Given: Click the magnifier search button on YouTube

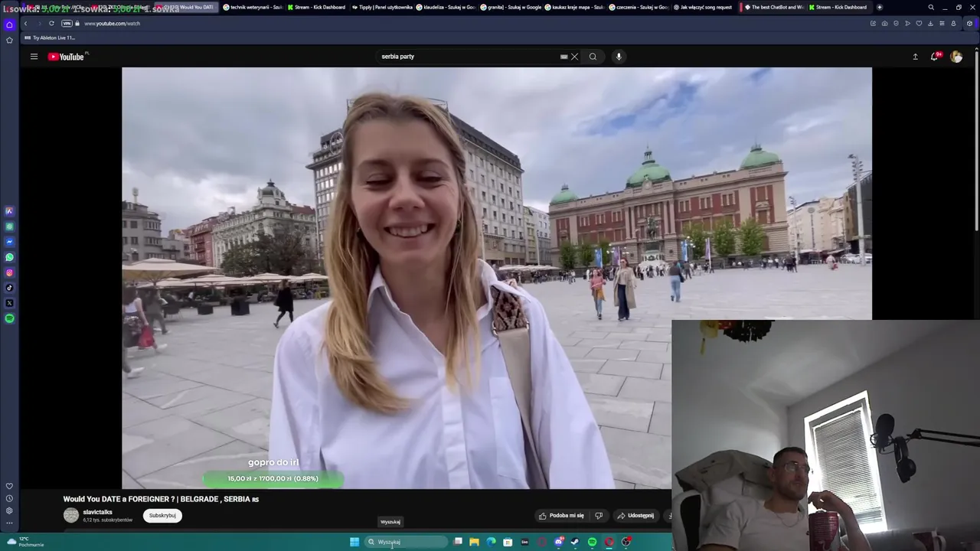Looking at the screenshot, I should (593, 57).
